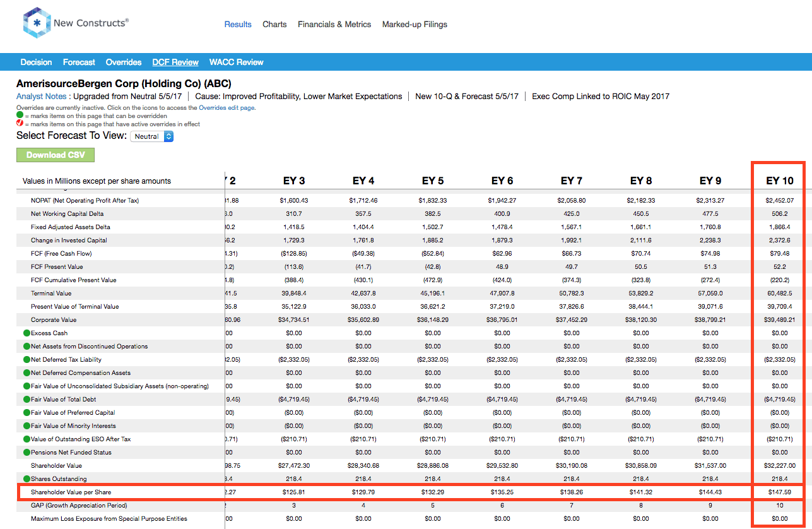Click the $2,452.07 NOPAT value in EY 10

(x=780, y=201)
